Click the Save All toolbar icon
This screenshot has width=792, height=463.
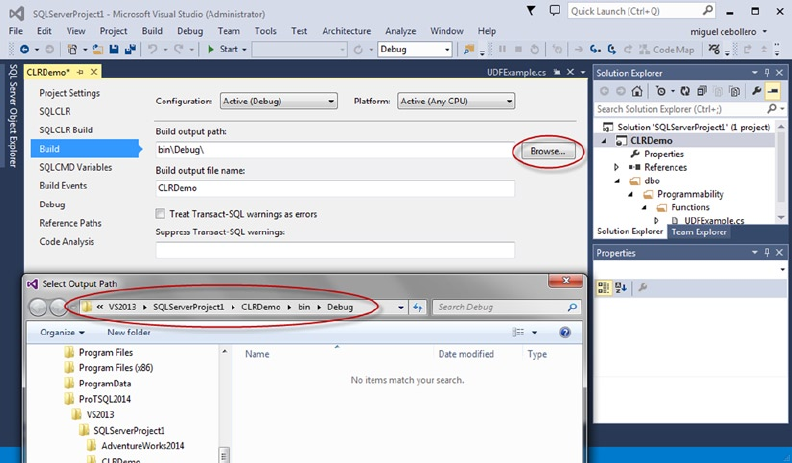130,49
